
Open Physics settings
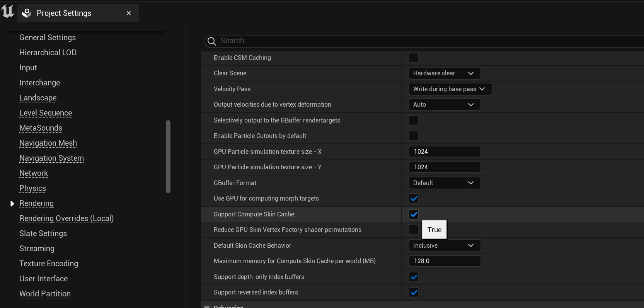tap(32, 188)
